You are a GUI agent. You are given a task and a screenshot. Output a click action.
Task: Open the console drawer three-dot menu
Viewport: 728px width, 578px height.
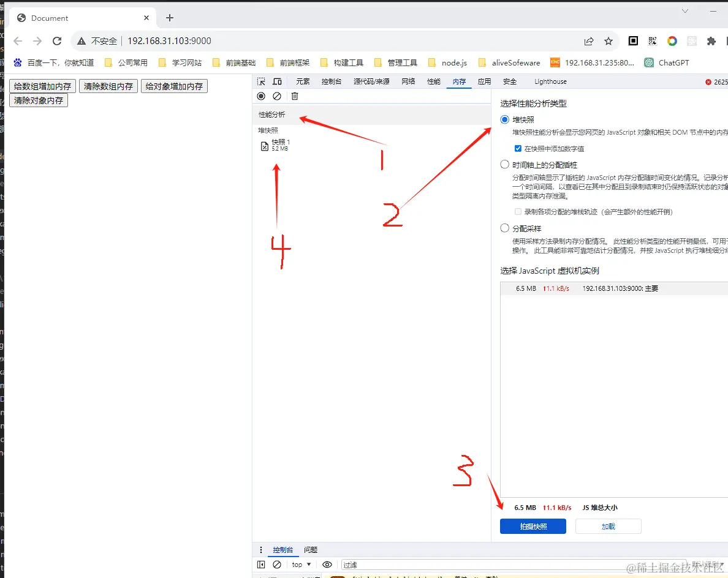(x=261, y=550)
